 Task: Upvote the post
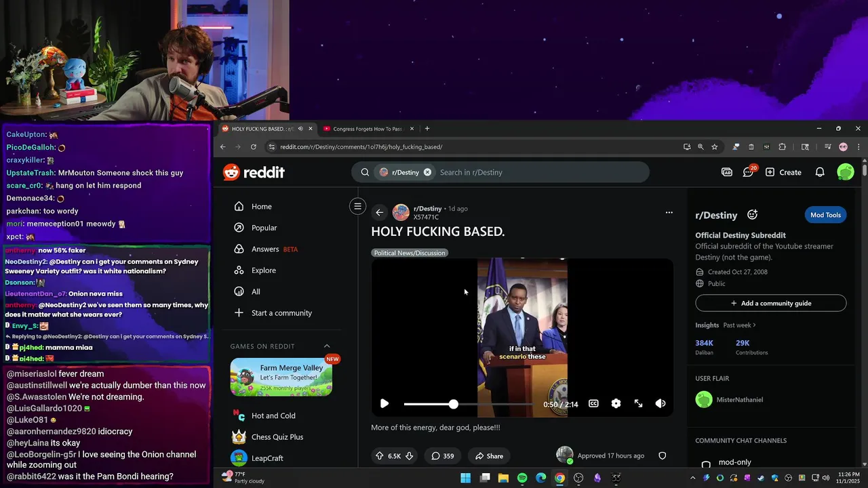[380, 455]
